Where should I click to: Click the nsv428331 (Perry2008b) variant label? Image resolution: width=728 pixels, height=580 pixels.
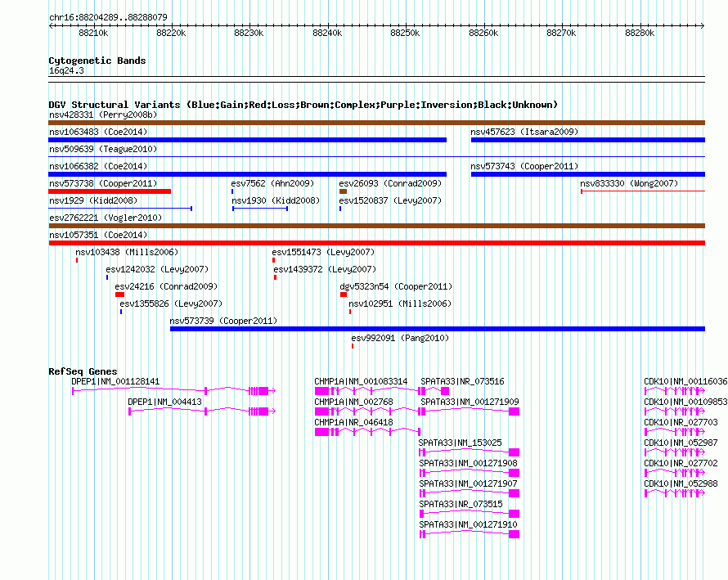[103, 115]
